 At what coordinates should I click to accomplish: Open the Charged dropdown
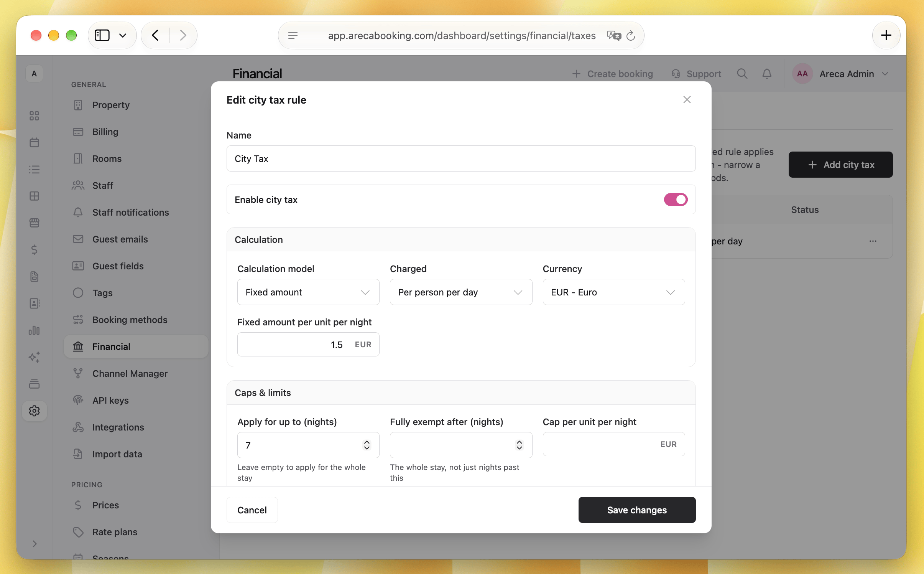point(461,292)
